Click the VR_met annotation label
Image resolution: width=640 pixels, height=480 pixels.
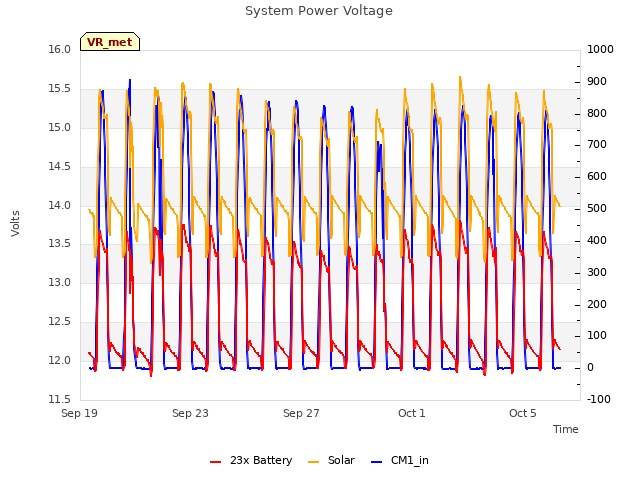(x=110, y=42)
